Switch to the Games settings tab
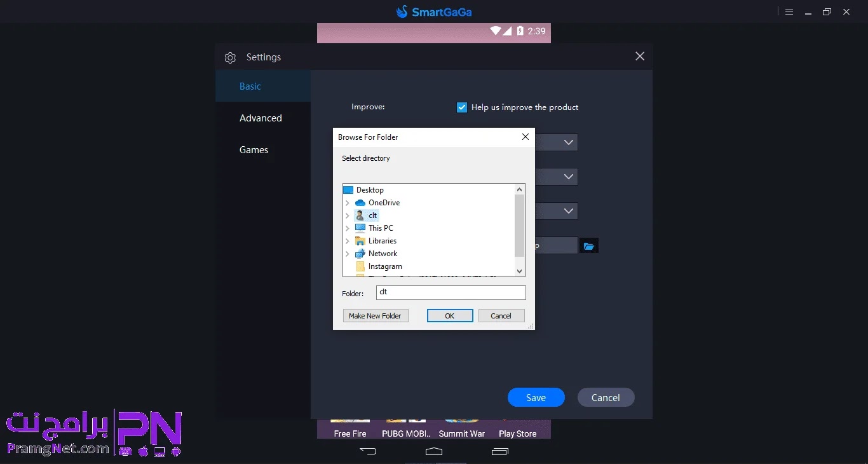 [263, 150]
